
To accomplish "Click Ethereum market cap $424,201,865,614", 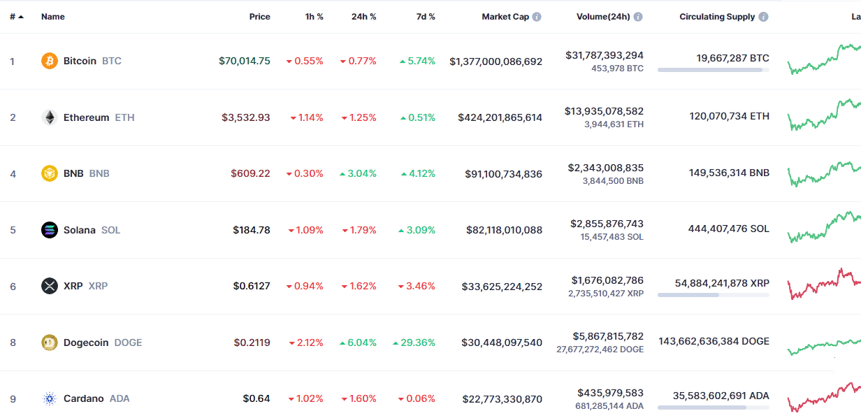I will tap(500, 117).
